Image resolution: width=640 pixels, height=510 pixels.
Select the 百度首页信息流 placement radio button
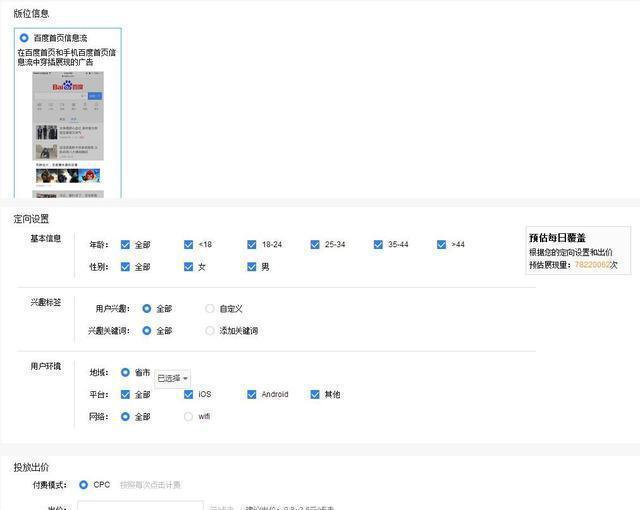(24, 38)
